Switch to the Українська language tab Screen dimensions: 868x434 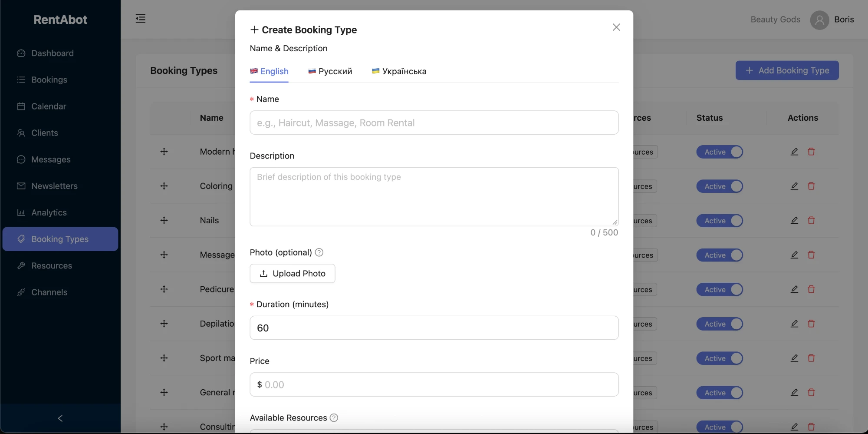399,71
